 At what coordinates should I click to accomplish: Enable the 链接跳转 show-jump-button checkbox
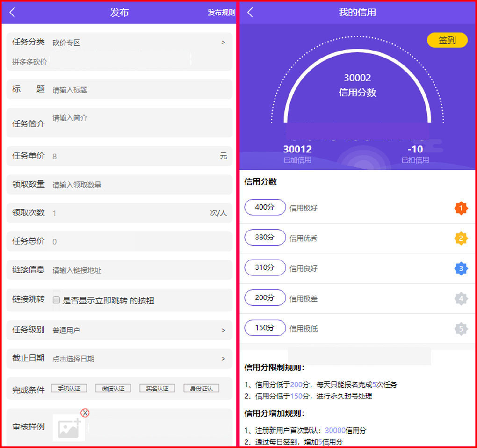pyautogui.click(x=56, y=300)
